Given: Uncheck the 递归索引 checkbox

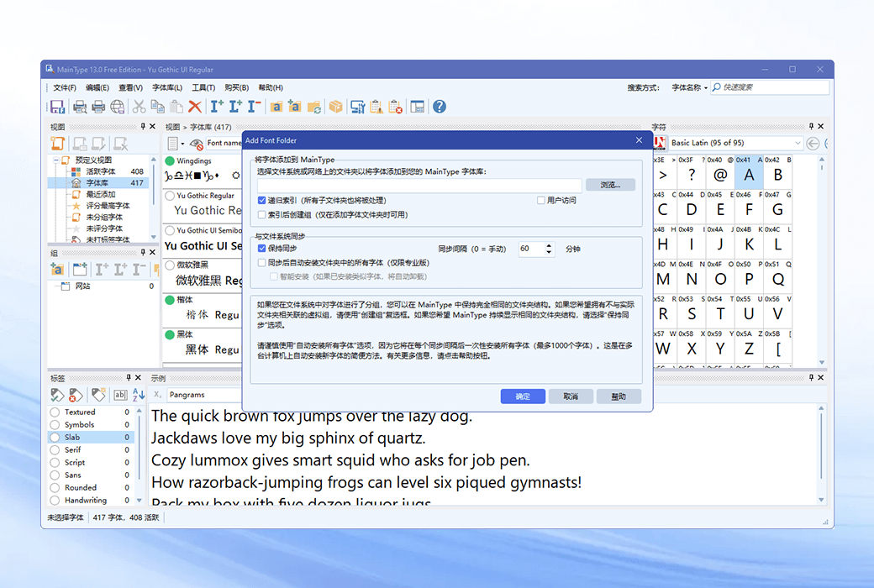Looking at the screenshot, I should tap(261, 200).
